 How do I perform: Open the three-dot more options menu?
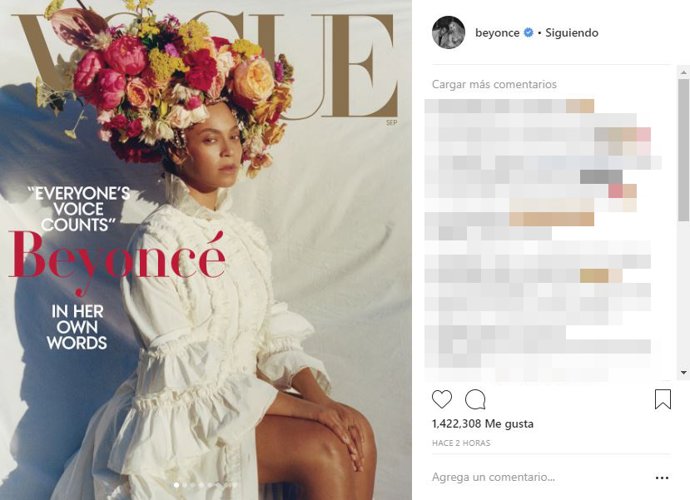[x=662, y=478]
